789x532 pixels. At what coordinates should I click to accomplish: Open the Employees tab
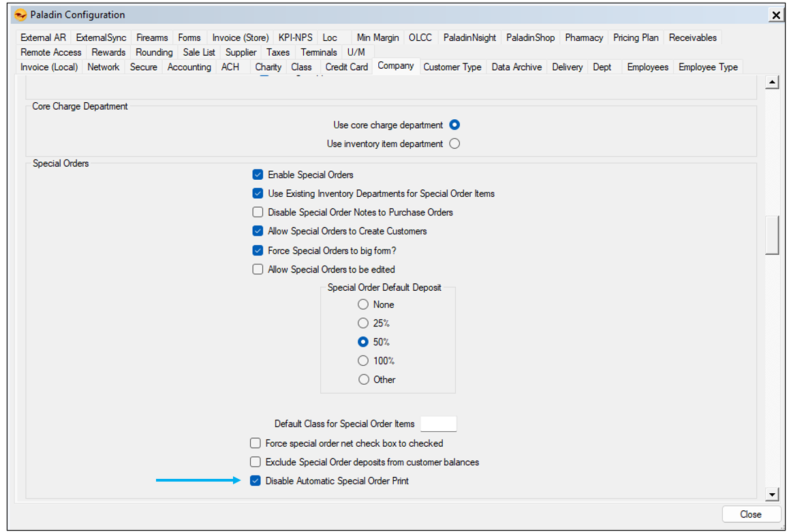pos(647,67)
